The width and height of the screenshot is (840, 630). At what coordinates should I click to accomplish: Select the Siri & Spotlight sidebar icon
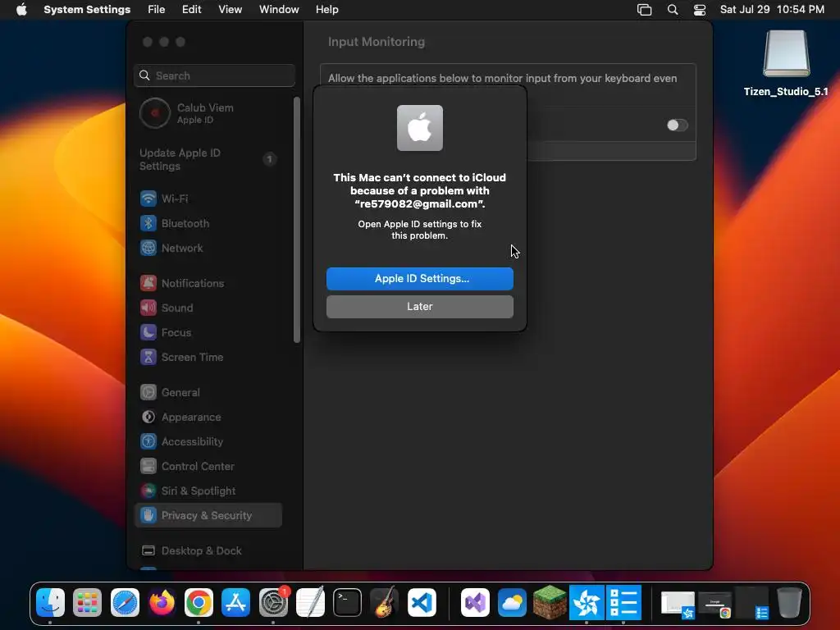(148, 491)
